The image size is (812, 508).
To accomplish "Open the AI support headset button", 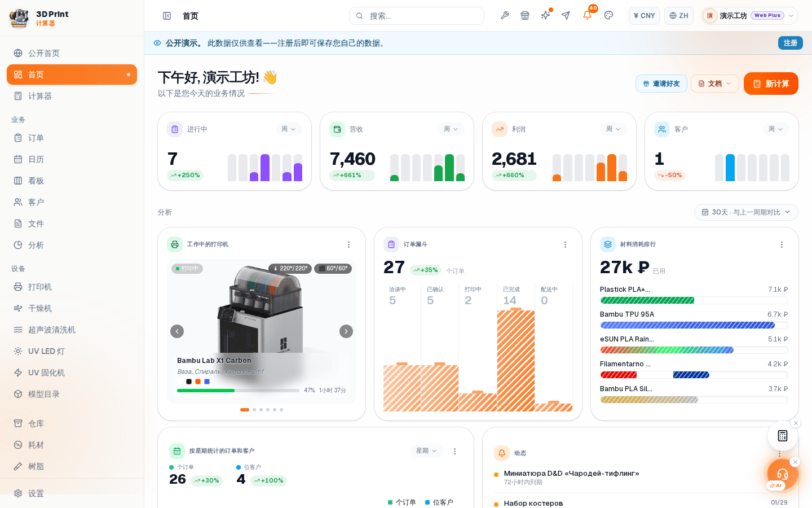I will 782,474.
